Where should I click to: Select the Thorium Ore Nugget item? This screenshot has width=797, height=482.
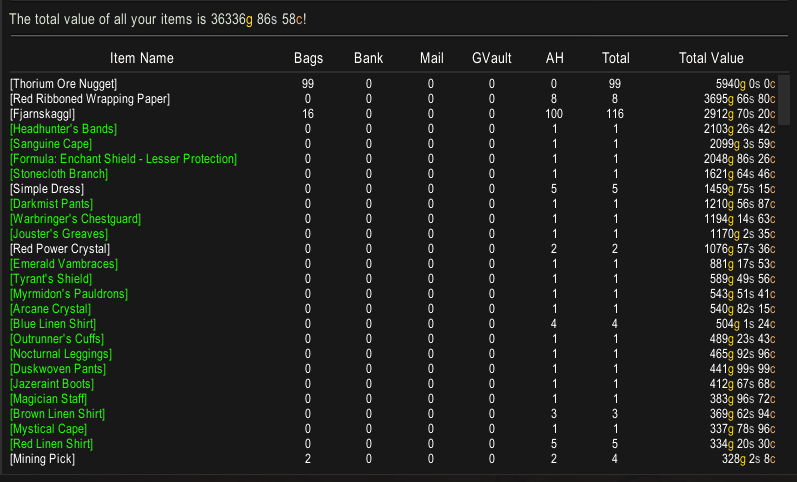[64, 84]
